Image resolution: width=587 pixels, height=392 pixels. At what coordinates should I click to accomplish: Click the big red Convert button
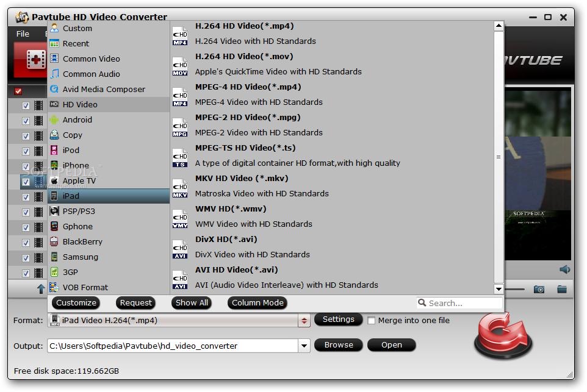tap(503, 335)
